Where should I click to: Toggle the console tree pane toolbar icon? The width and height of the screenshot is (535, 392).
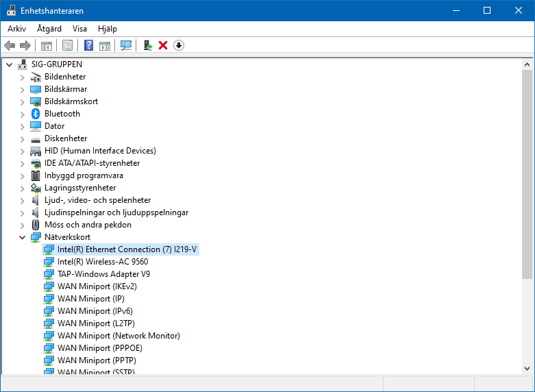[x=47, y=45]
